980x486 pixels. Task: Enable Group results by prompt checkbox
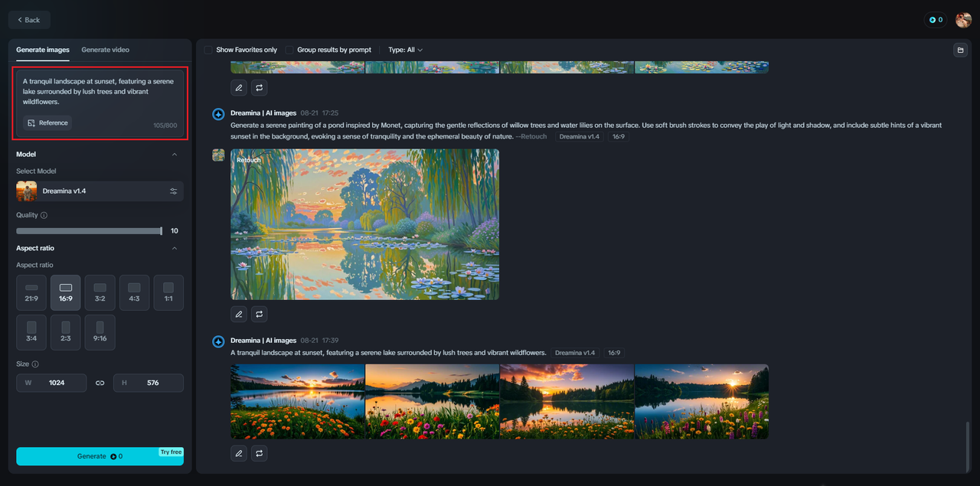click(289, 50)
